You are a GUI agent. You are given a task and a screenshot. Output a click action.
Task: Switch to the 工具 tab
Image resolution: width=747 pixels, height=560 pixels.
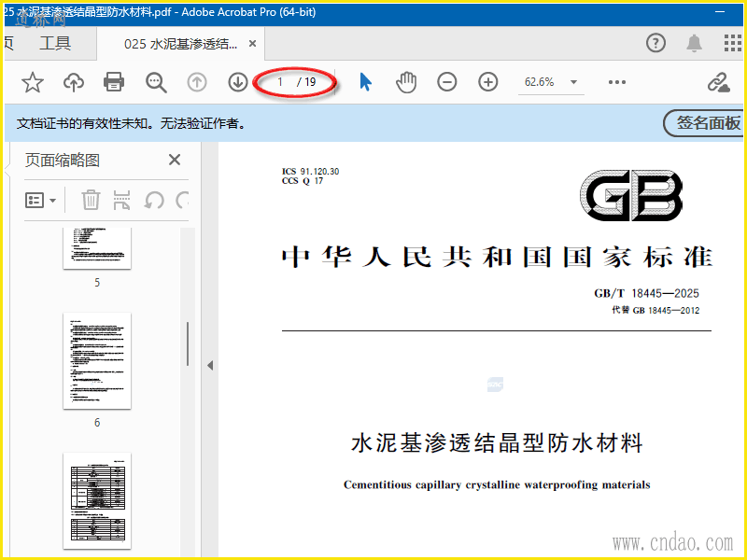click(55, 44)
